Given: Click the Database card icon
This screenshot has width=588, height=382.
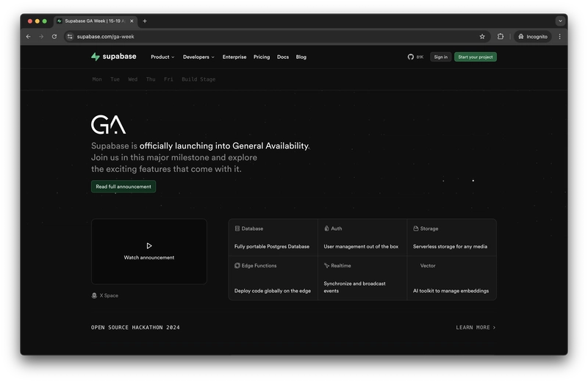Looking at the screenshot, I should (237, 228).
